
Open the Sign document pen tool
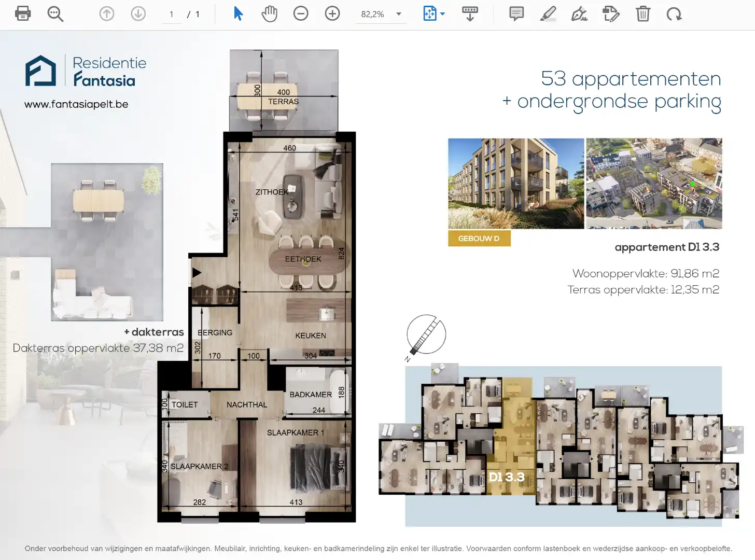(x=579, y=13)
